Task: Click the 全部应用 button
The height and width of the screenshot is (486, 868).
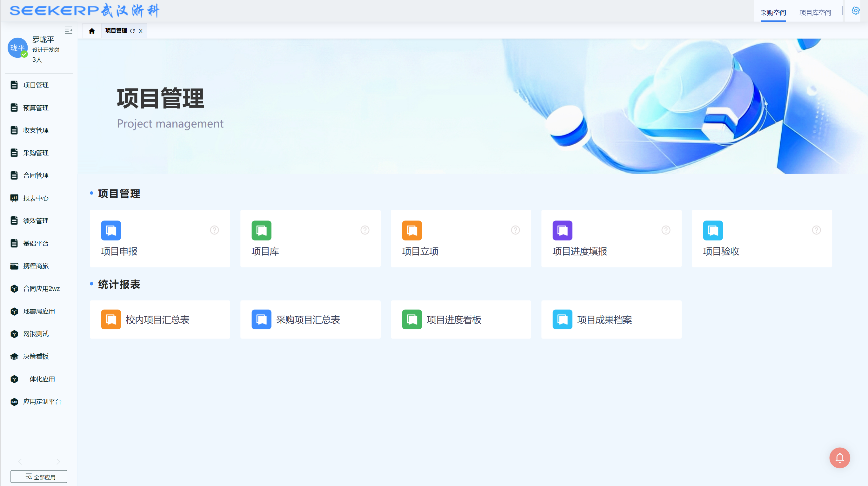Action: click(x=39, y=476)
